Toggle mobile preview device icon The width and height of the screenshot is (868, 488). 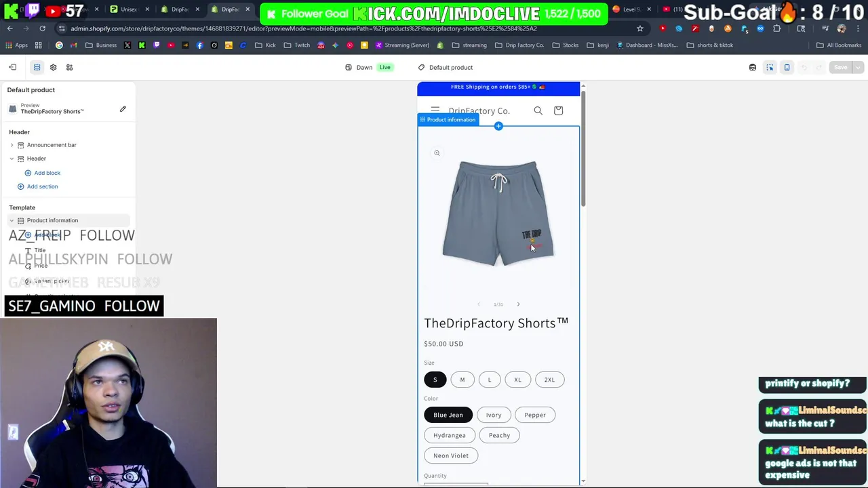[x=787, y=67]
